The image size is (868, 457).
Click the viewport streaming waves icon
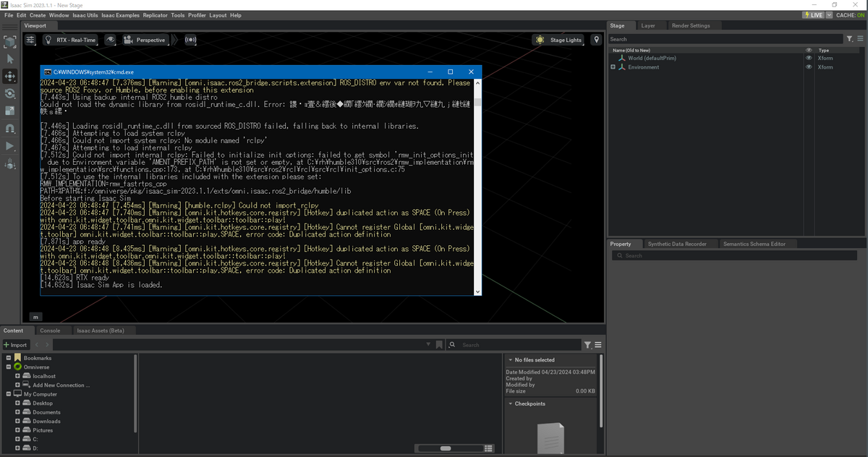coord(190,40)
